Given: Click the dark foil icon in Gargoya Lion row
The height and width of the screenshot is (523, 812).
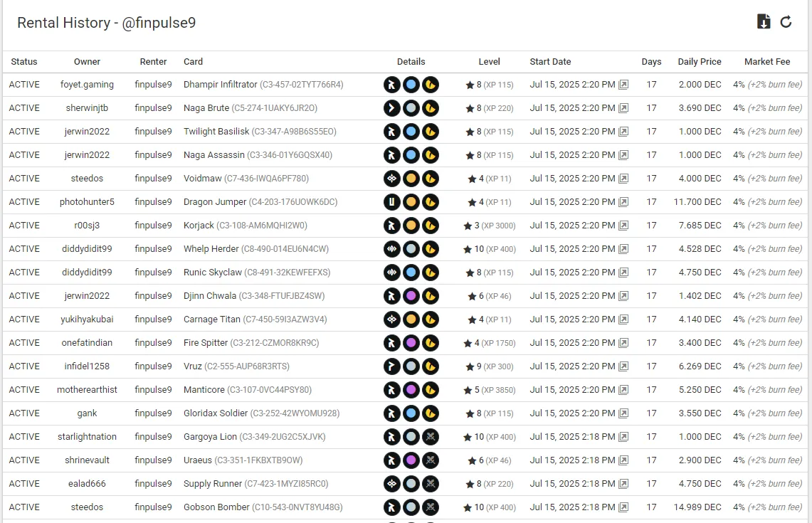Looking at the screenshot, I should coord(431,436).
